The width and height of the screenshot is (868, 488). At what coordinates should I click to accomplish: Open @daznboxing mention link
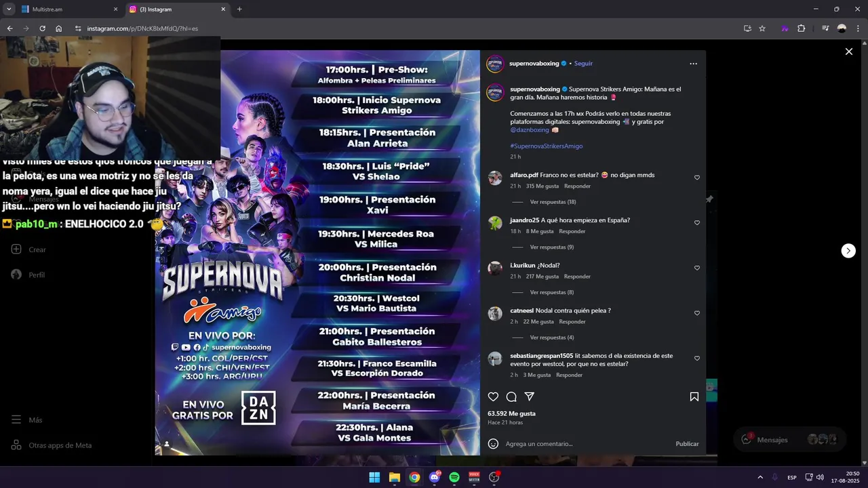coord(530,130)
